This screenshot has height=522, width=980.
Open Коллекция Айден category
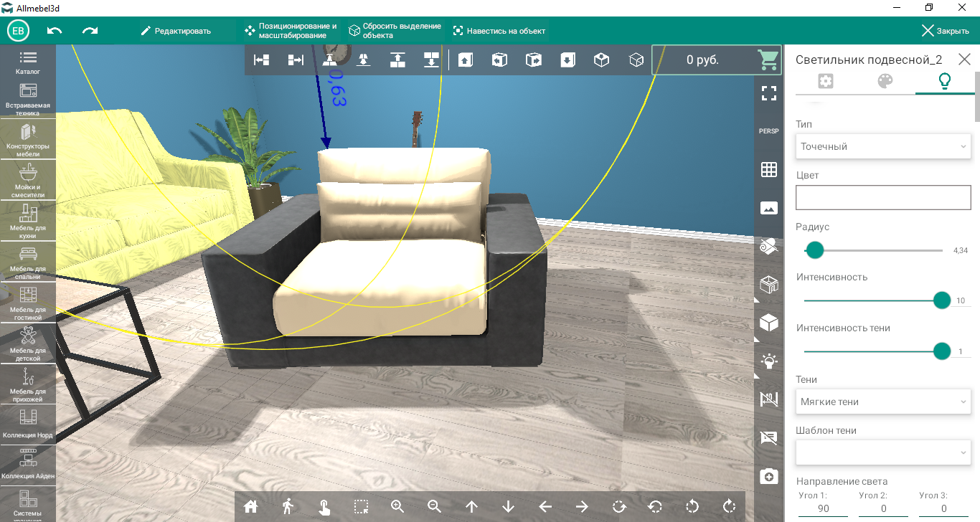tap(28, 465)
